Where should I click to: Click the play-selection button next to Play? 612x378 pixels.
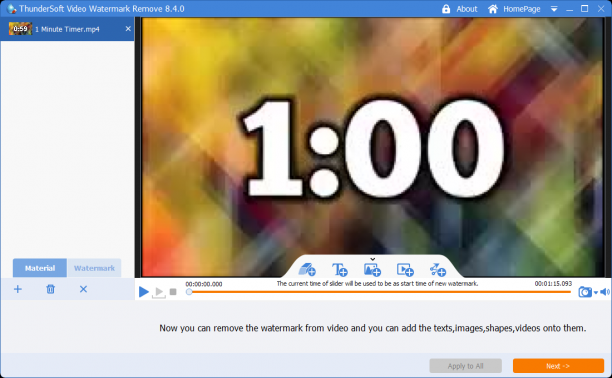pyautogui.click(x=159, y=292)
